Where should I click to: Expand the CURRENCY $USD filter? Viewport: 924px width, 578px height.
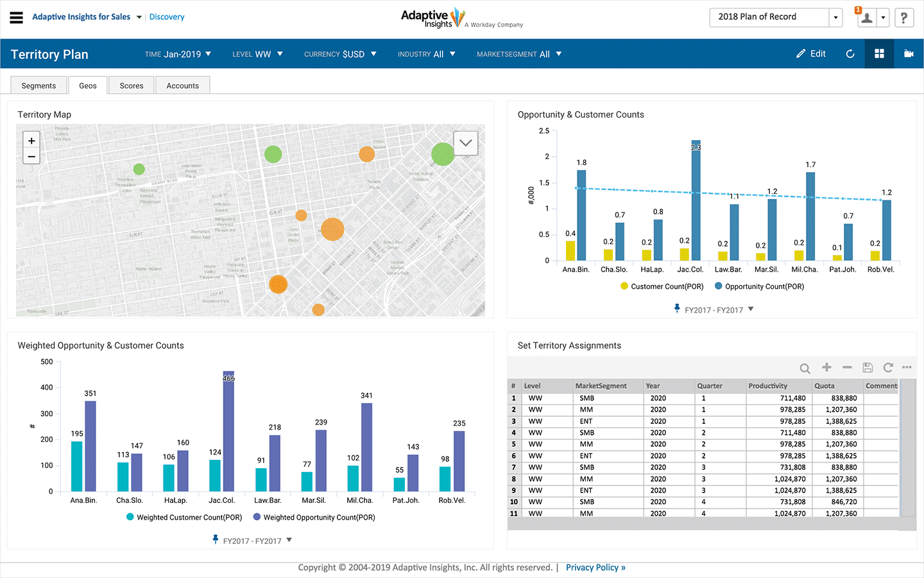(340, 54)
